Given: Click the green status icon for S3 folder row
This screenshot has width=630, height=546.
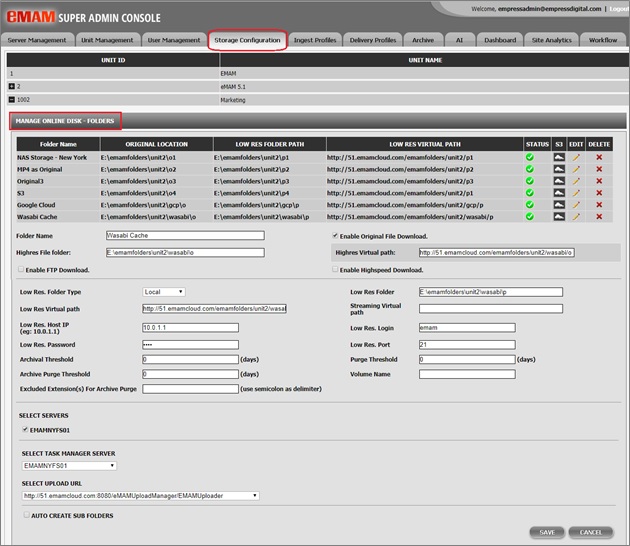Looking at the screenshot, I should (x=530, y=193).
